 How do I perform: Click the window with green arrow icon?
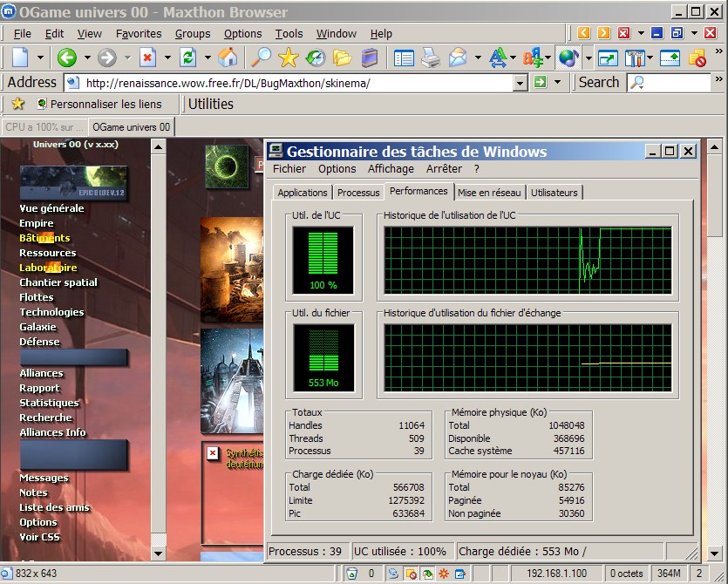pos(609,58)
